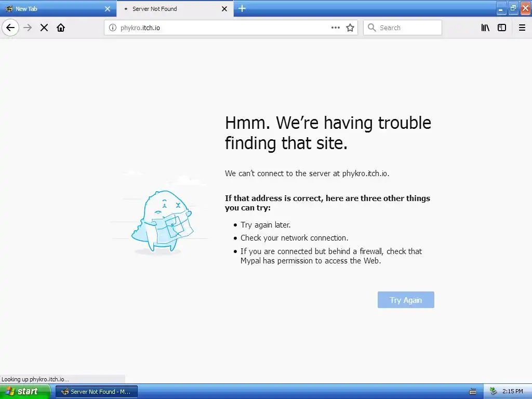The image size is (532, 399).
Task: Click the magnifier icon in search box
Action: 372,28
